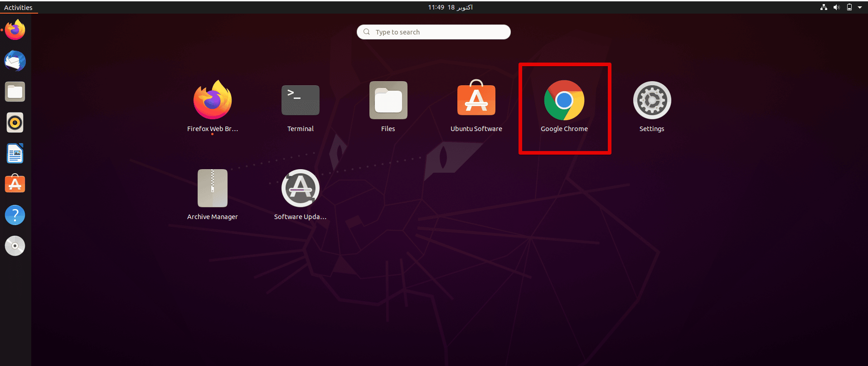Open Google Chrome from the app grid
868x366 pixels.
(564, 101)
